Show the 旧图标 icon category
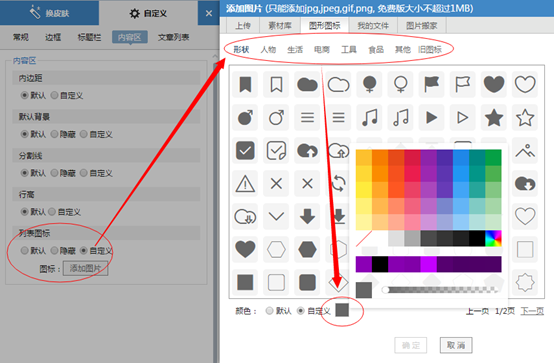554x363 pixels. [x=430, y=49]
